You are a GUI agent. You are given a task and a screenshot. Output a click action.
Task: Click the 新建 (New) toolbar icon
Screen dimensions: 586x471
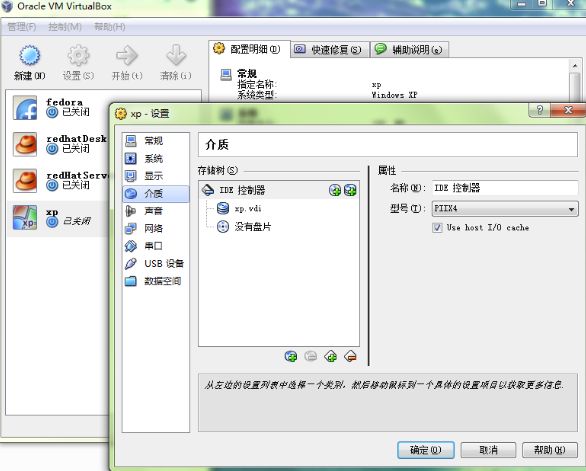[x=30, y=55]
